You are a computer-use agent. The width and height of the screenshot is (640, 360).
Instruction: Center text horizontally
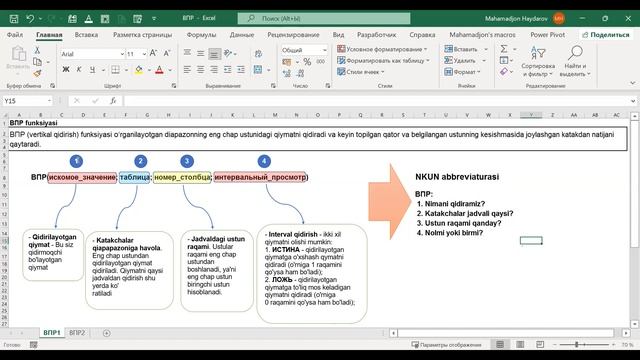tap(200, 70)
